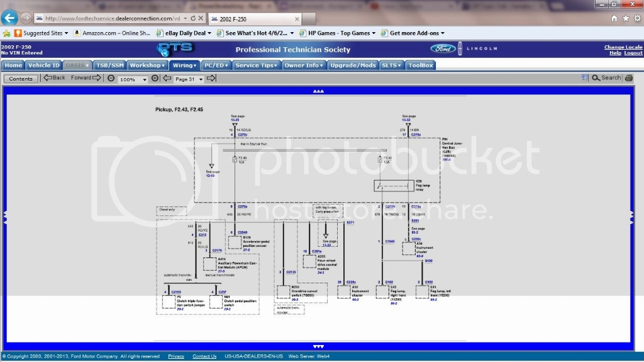This screenshot has width=644, height=362.
Task: Open favorites with the star icon
Action: tap(626, 18)
